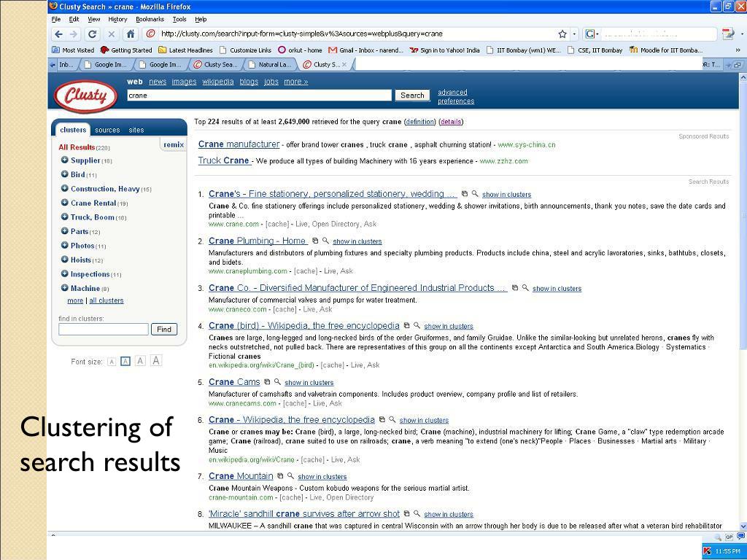Image resolution: width=747 pixels, height=560 pixels.
Task: Open new-window icon beside Crane Plumbing result
Action: click(315, 241)
